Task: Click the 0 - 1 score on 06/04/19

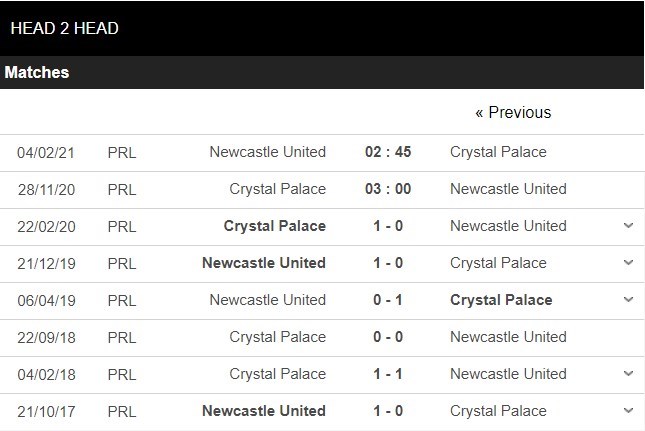Action: point(388,300)
